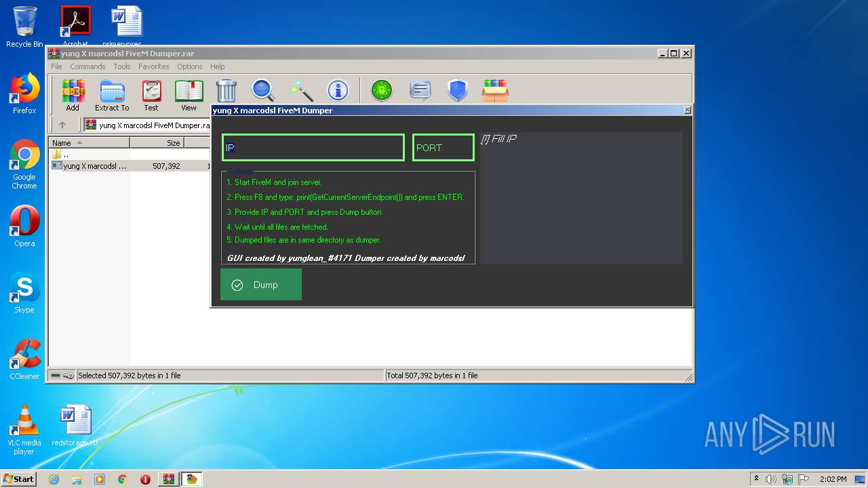Click the SFX books box toolbar icon
Screen dimensions: 868x488
click(x=495, y=91)
